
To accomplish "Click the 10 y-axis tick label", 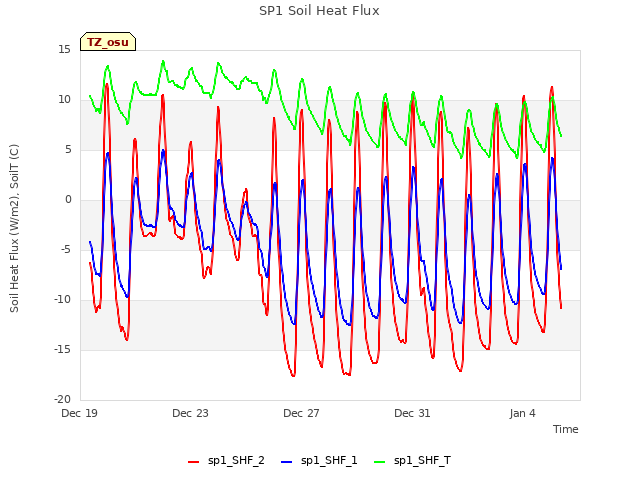I will [64, 99].
